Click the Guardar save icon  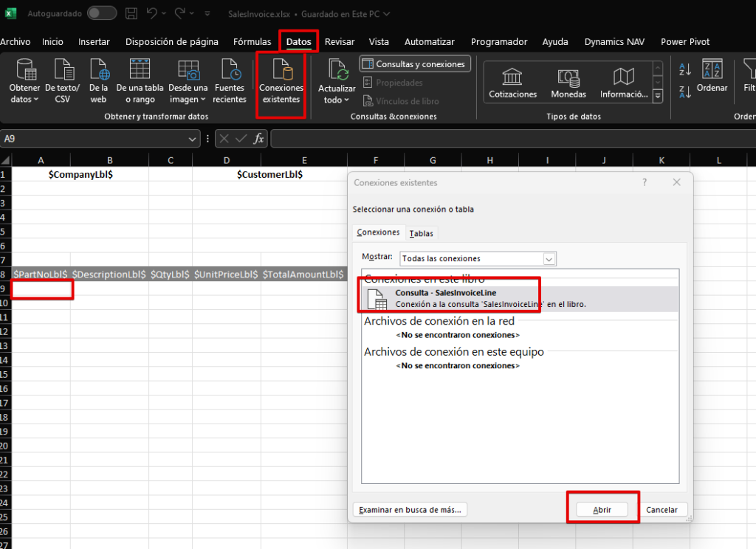[131, 13]
